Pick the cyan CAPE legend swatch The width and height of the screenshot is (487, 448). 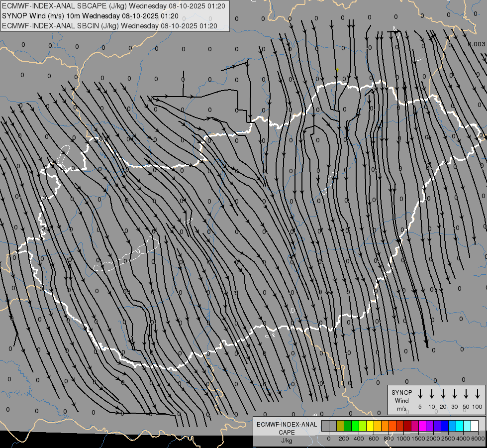[x=459, y=426]
